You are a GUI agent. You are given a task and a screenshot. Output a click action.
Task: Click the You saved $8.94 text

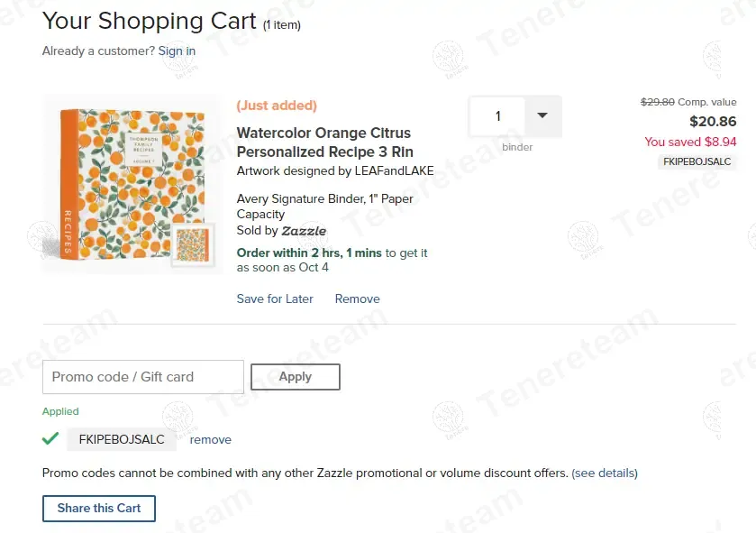pos(690,142)
